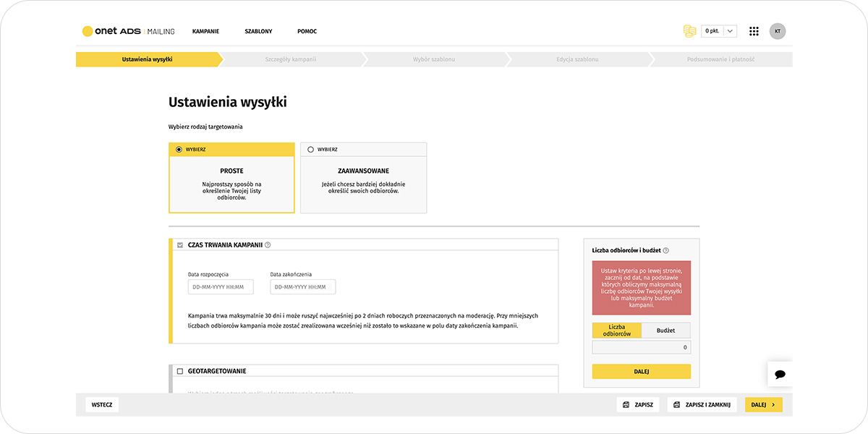The image size is (868, 434).
Task: Click the Data rozpoczęcia date field
Action: pyautogui.click(x=221, y=287)
